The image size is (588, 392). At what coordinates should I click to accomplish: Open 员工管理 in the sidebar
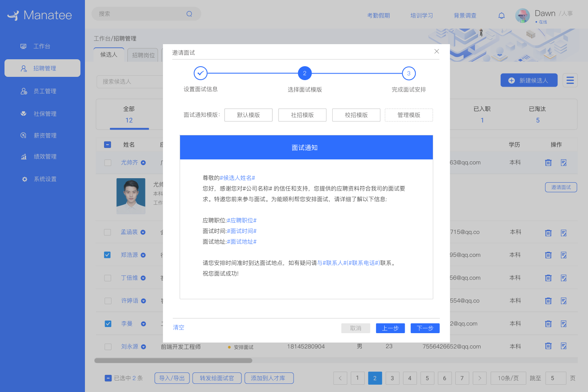coord(45,91)
